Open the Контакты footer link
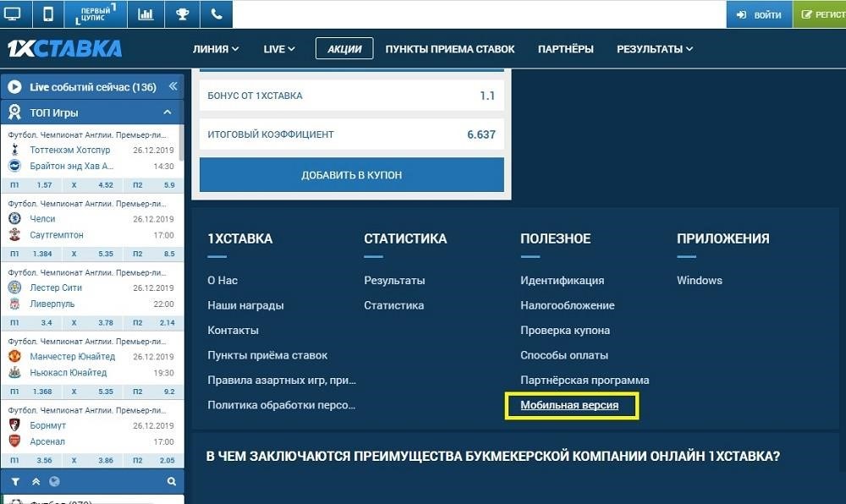The width and height of the screenshot is (846, 504). pyautogui.click(x=233, y=330)
